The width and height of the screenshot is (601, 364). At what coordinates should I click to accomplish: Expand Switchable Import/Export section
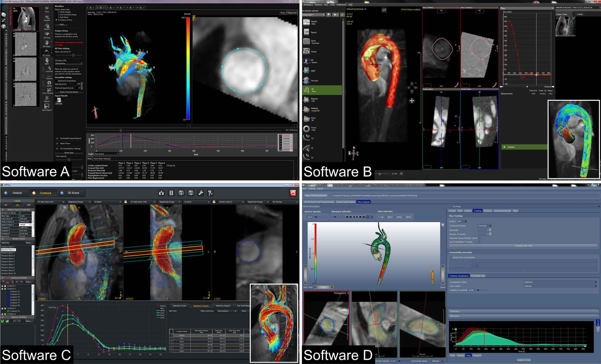coord(57,138)
